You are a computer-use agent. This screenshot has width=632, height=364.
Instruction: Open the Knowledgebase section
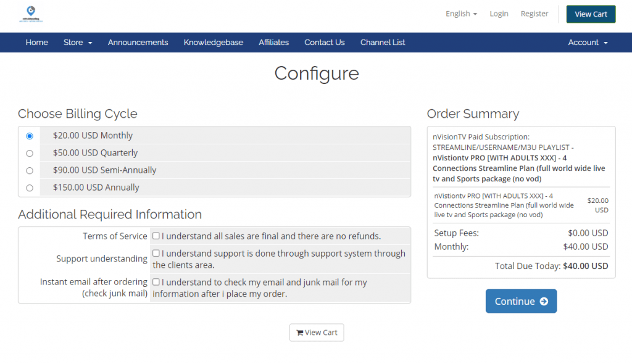point(213,43)
